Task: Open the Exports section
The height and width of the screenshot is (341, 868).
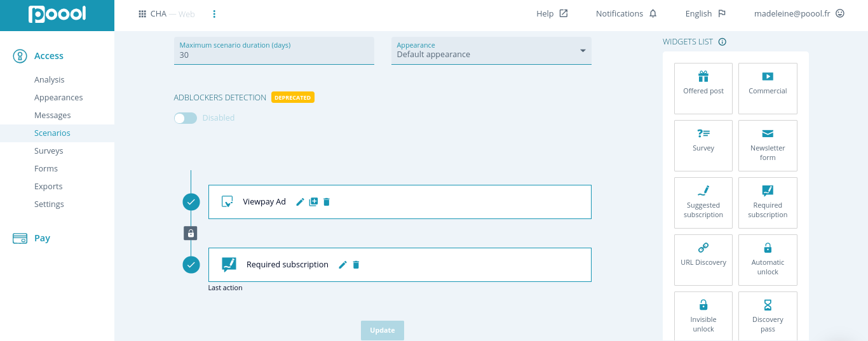Action: point(48,187)
